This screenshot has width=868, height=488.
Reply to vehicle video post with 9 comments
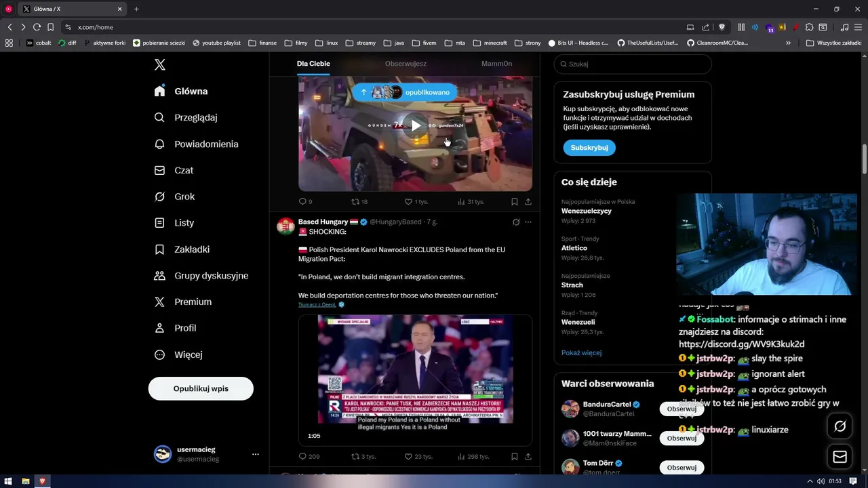click(305, 201)
